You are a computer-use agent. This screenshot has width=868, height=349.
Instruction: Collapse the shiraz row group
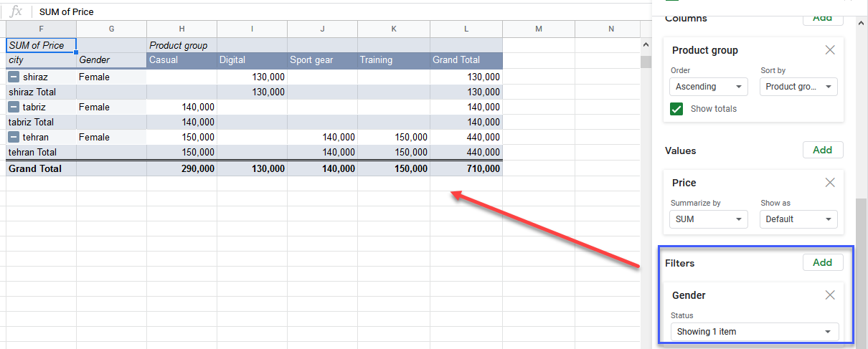[x=14, y=77]
